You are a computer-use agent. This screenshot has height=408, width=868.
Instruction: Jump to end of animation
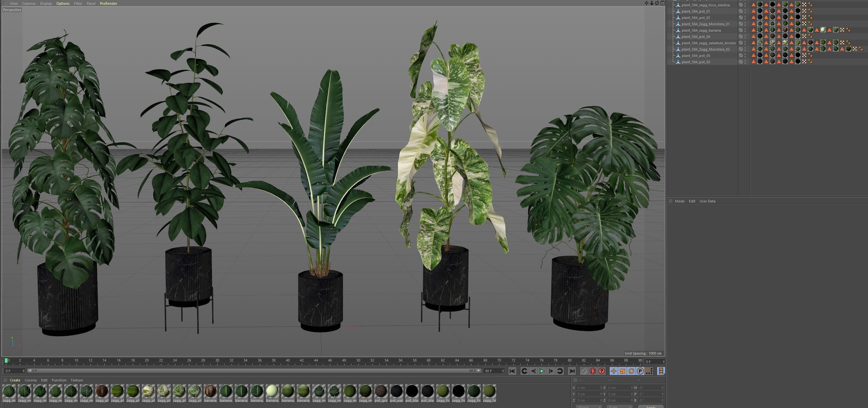572,371
